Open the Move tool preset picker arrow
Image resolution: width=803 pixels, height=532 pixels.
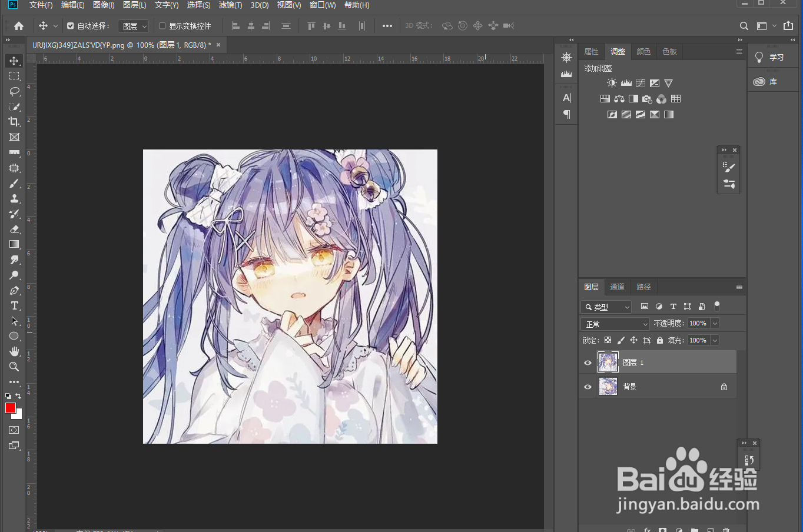[x=56, y=26]
